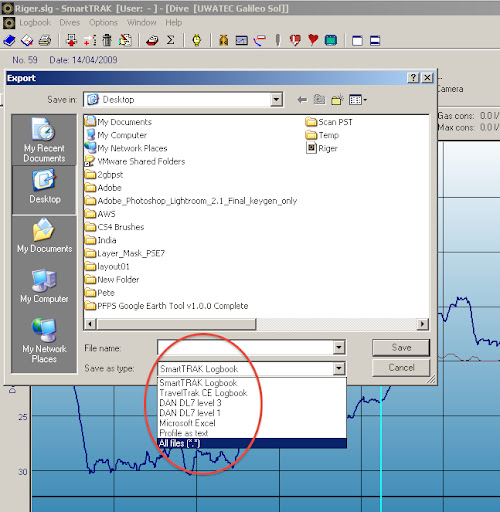Select the India folder
500x512 pixels.
point(101,240)
